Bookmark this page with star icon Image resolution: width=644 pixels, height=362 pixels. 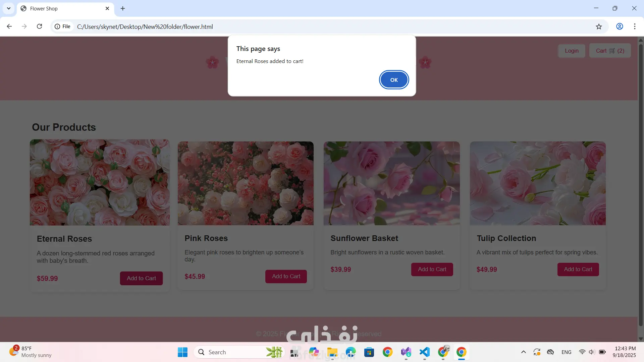[599, 26]
